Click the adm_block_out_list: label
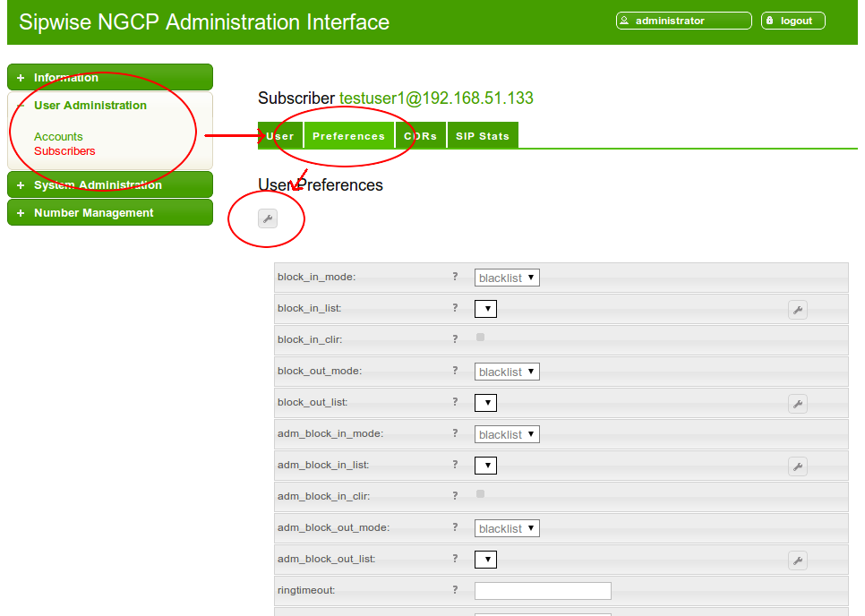The width and height of the screenshot is (865, 616). (327, 560)
